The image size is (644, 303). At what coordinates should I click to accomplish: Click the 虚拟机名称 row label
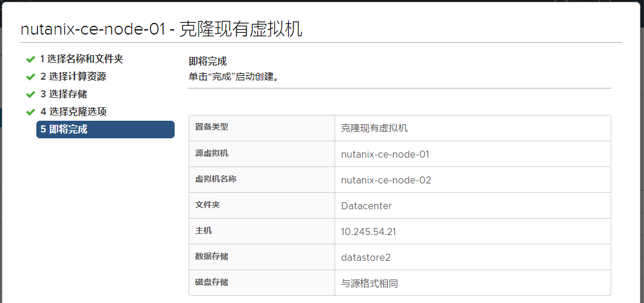point(216,179)
